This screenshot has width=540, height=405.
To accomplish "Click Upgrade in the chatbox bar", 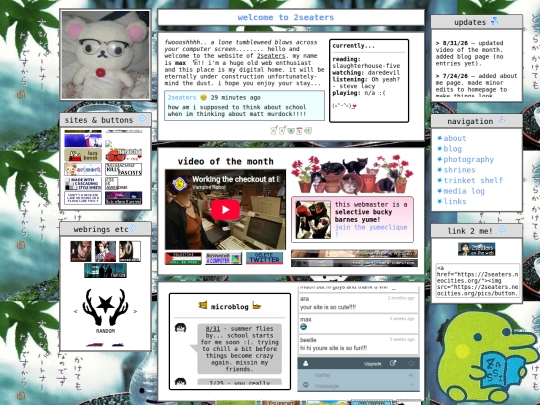I will point(372,364).
